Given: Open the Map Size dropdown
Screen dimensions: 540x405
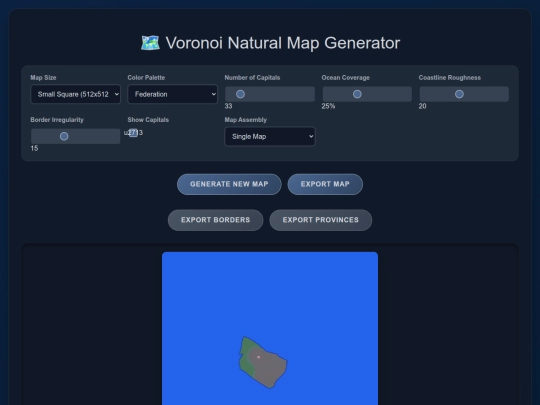Looking at the screenshot, I should tap(75, 94).
